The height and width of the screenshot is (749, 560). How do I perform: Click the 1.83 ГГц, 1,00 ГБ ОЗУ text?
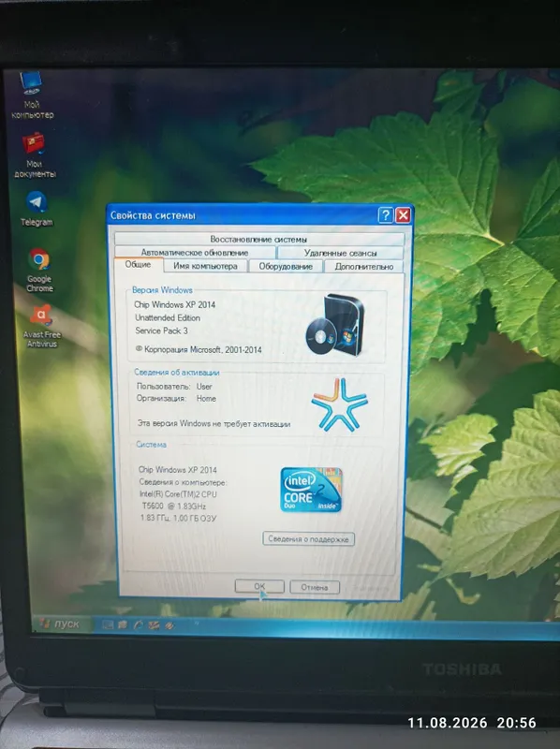coord(178,518)
